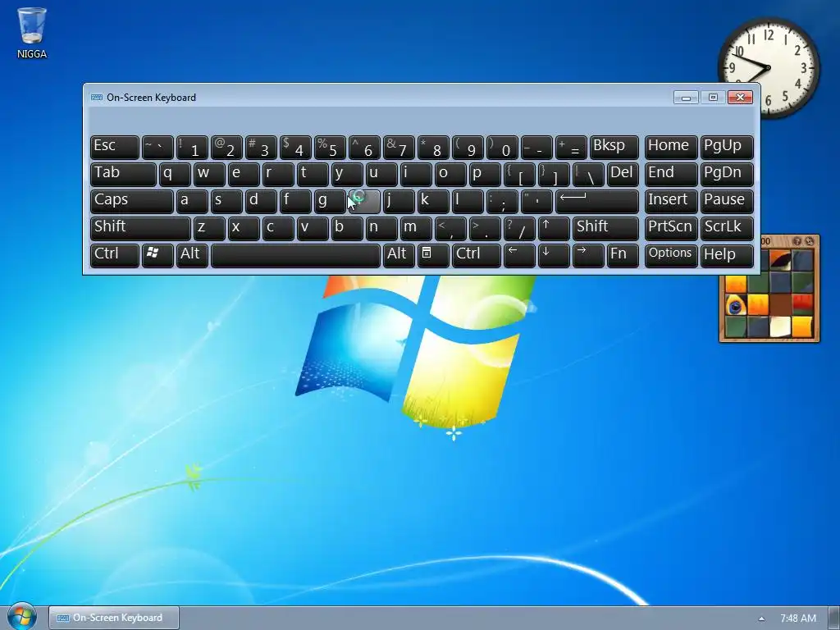Click the space bar key
Image resolution: width=840 pixels, height=630 pixels.
[295, 255]
